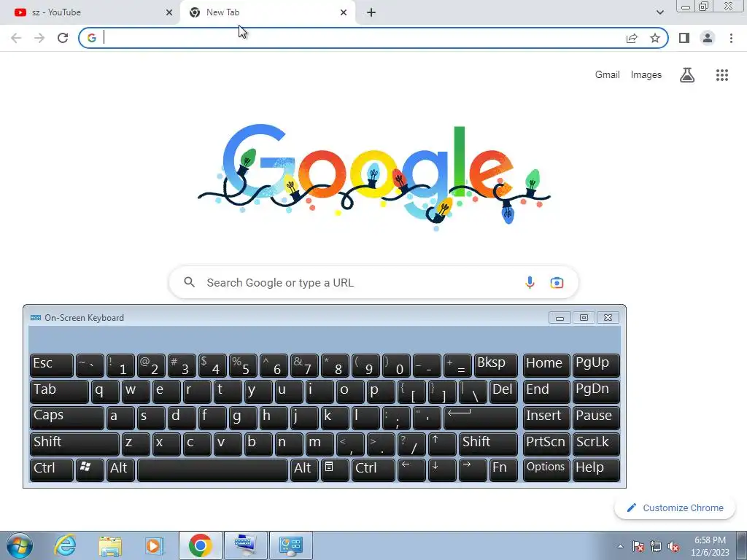747x560 pixels.
Task: Open the Chrome side panel
Action: tap(684, 38)
